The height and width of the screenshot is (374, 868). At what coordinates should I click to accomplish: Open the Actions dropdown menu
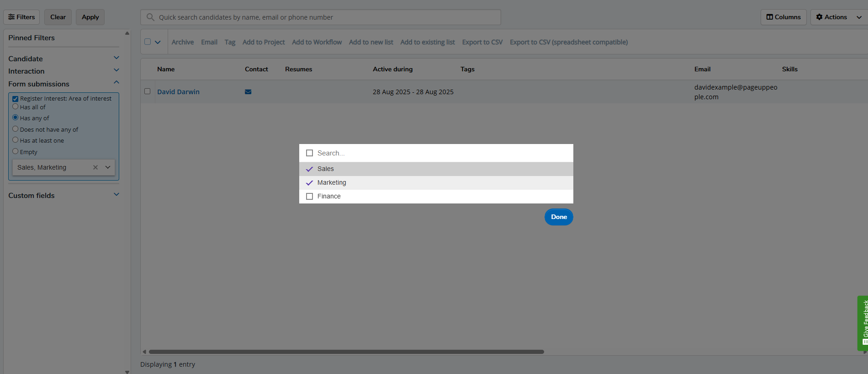839,17
